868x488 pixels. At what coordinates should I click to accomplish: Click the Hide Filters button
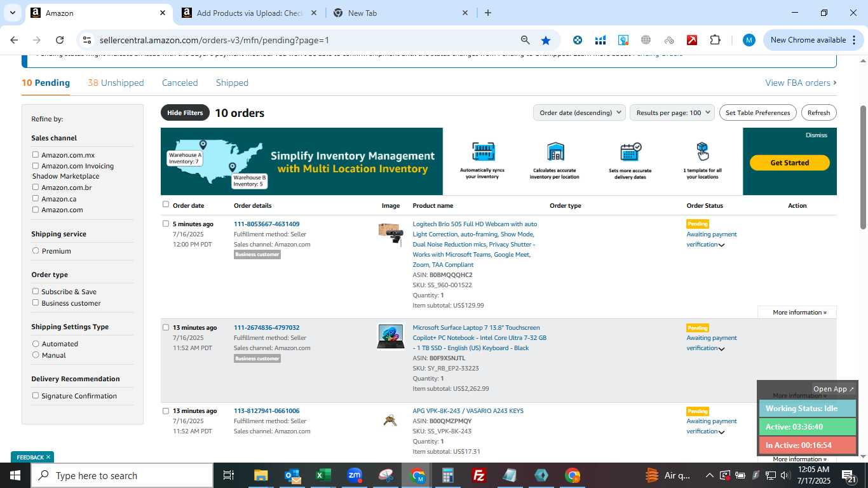coord(185,112)
